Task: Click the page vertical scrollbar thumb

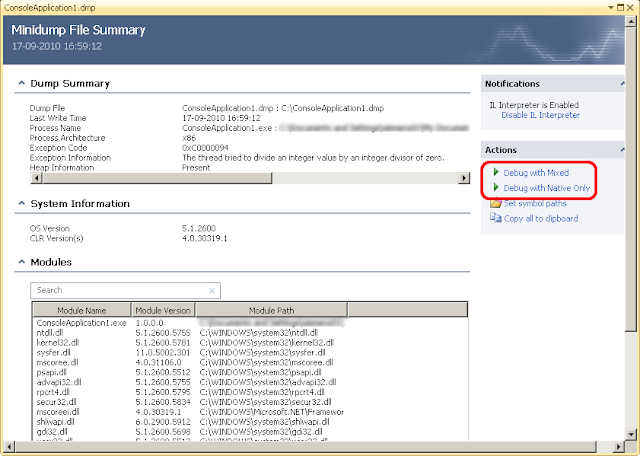Action: tap(631, 178)
